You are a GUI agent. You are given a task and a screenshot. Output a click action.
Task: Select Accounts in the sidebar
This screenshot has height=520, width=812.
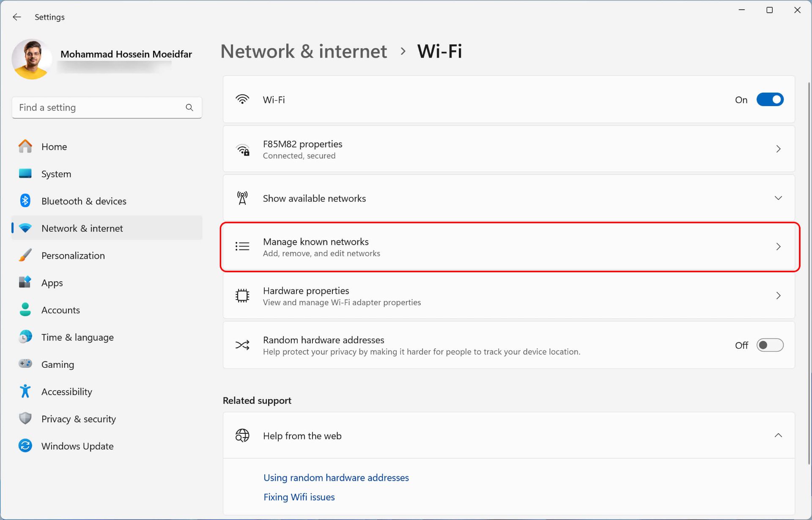107,310
